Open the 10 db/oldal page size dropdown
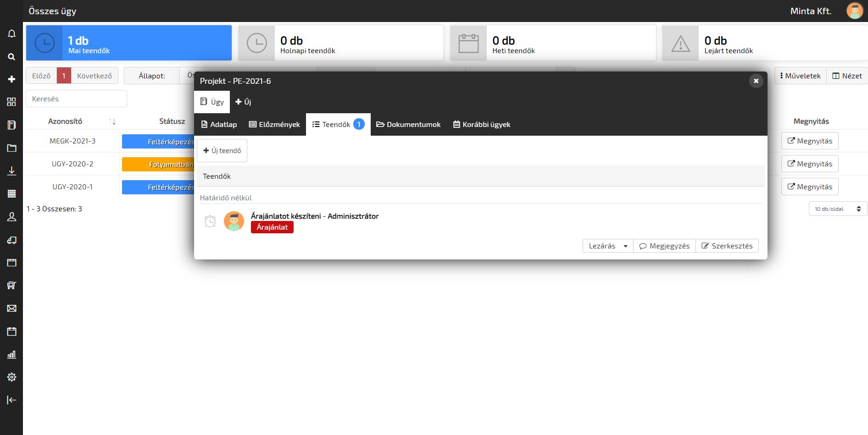Screen dimensions: 868x435 click(838, 209)
